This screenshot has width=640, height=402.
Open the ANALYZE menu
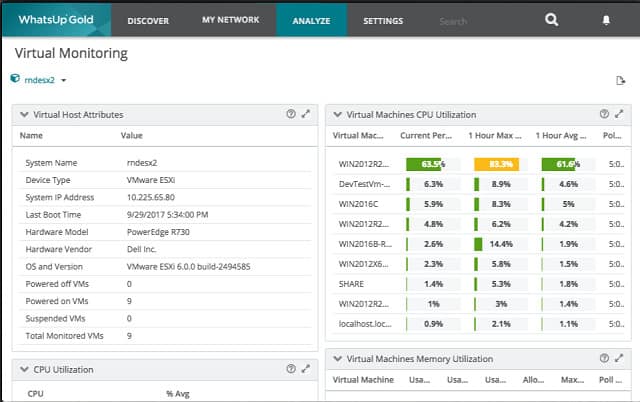(311, 21)
